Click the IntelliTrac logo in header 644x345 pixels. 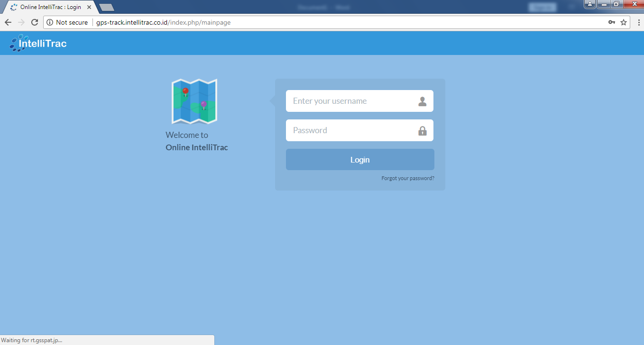click(x=38, y=44)
